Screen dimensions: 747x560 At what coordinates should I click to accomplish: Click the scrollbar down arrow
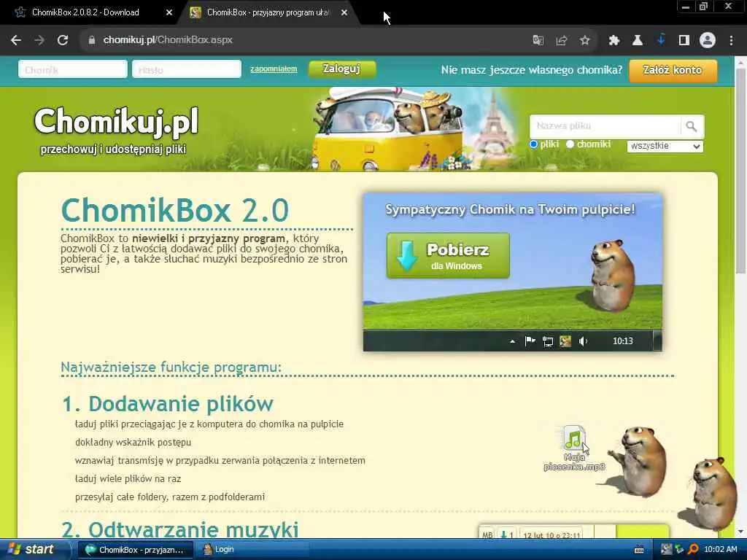tap(740, 532)
